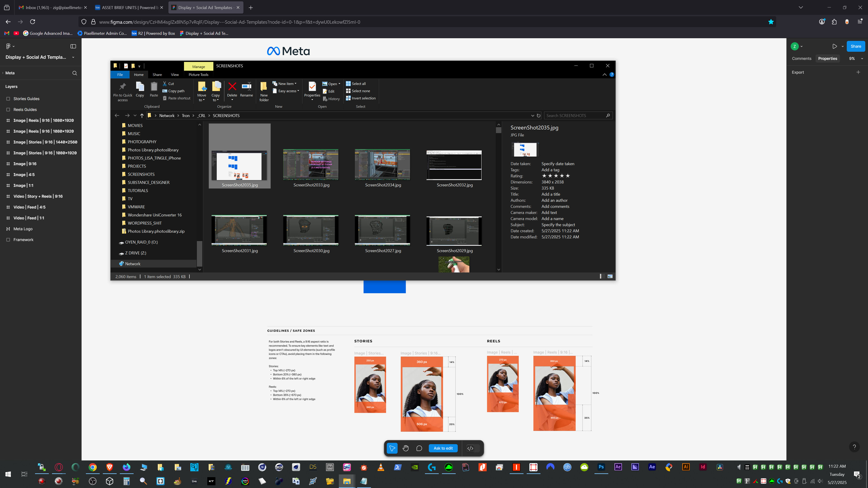Viewport: 868px width, 488px height.
Task: Click Explorer file list scrollbar down arrow
Action: tap(499, 270)
